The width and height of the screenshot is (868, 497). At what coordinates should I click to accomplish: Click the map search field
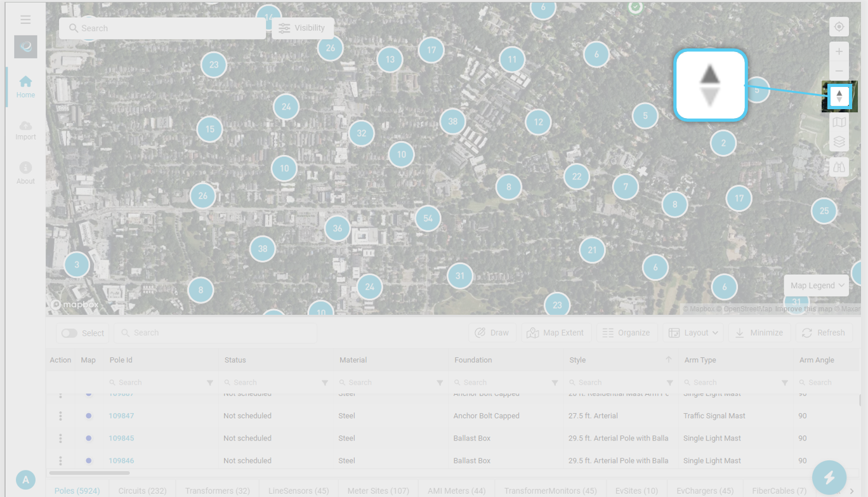(x=162, y=28)
